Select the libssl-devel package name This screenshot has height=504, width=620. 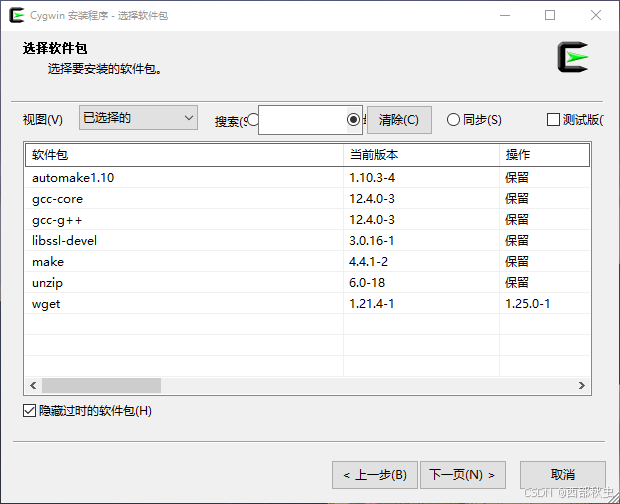point(64,241)
